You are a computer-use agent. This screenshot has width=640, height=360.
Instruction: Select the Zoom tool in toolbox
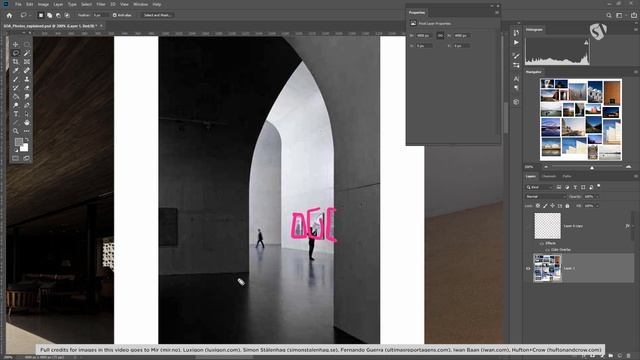click(x=16, y=131)
